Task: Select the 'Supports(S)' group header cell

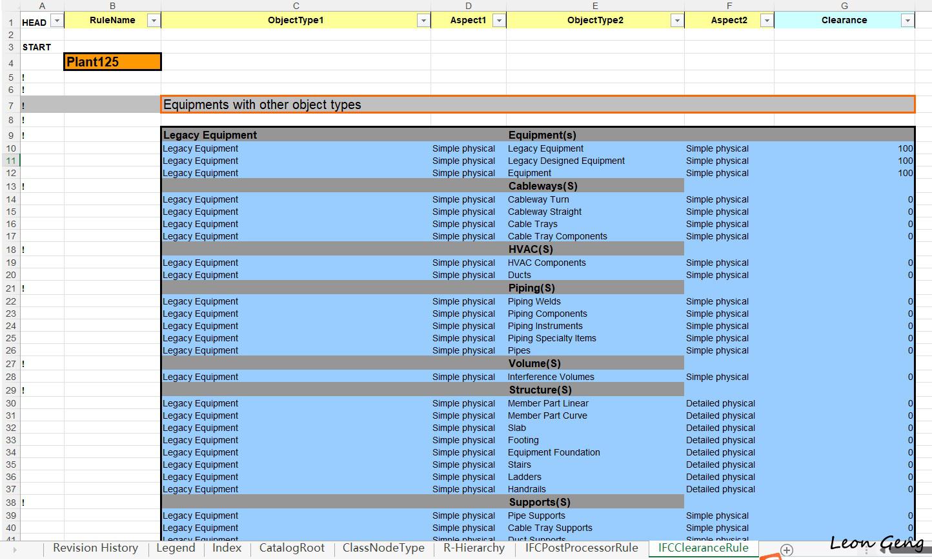Action: click(x=595, y=502)
